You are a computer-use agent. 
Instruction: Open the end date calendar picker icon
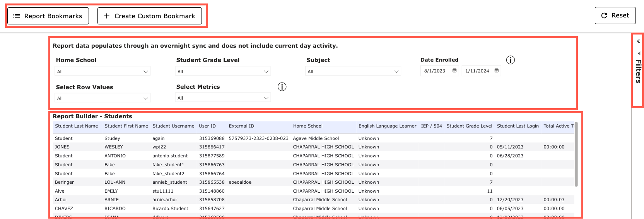pos(496,71)
